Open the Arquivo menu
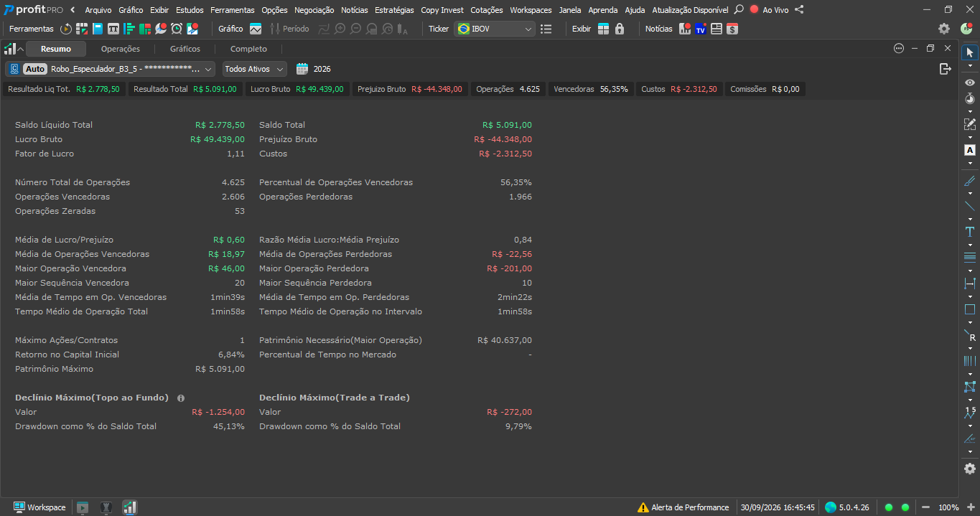 (99, 10)
